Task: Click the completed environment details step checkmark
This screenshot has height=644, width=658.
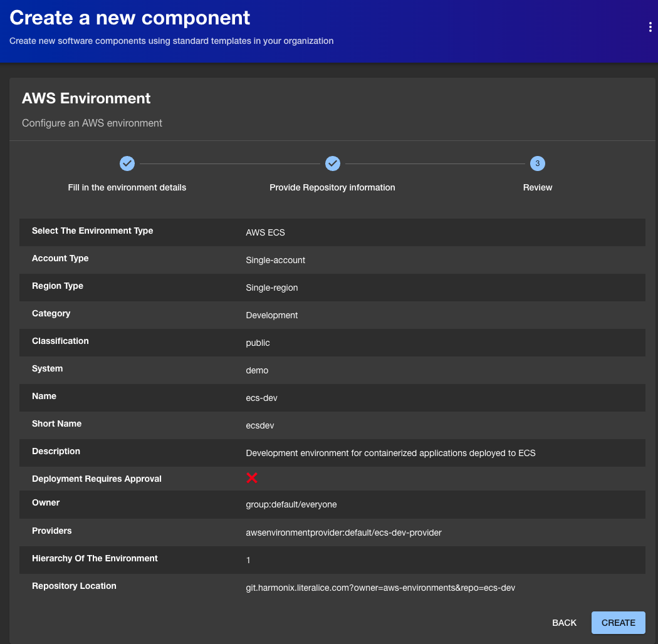Action: pos(127,164)
